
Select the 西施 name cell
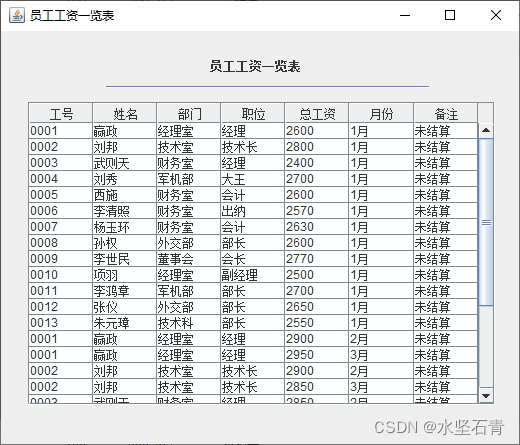click(x=125, y=195)
